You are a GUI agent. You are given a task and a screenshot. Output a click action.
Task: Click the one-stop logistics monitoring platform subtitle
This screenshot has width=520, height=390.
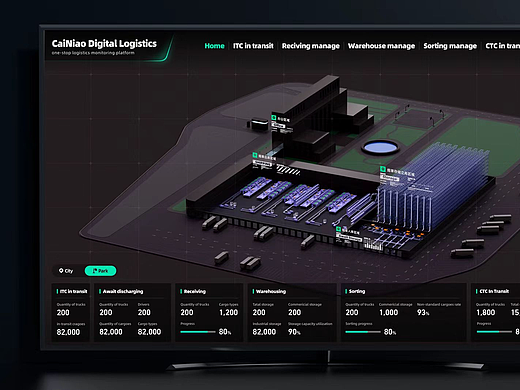[93, 53]
